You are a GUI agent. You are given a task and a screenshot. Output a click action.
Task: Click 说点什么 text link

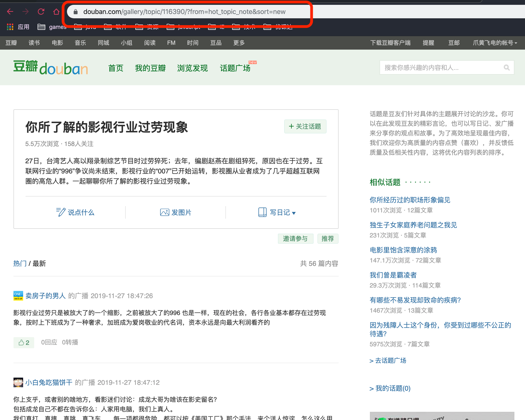pos(81,212)
